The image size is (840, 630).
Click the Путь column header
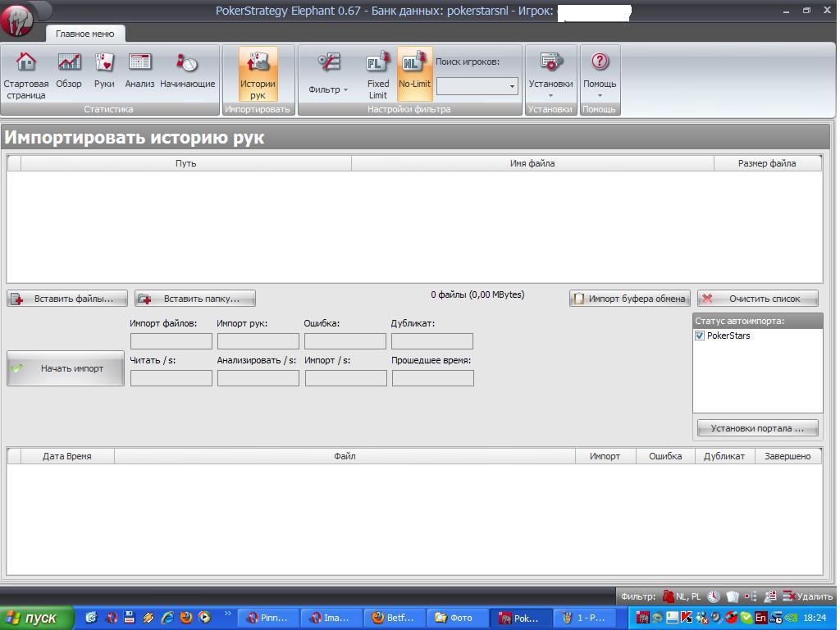pyautogui.click(x=186, y=163)
